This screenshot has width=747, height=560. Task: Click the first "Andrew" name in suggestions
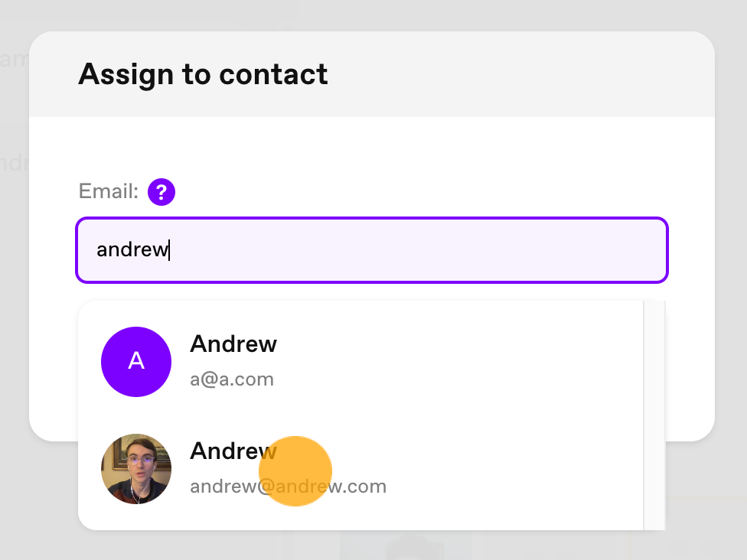point(233,343)
